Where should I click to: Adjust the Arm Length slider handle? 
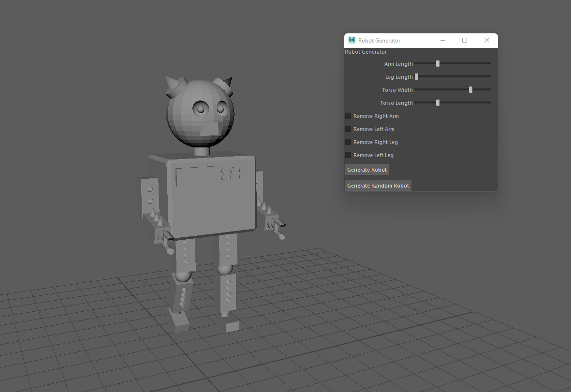click(x=438, y=64)
